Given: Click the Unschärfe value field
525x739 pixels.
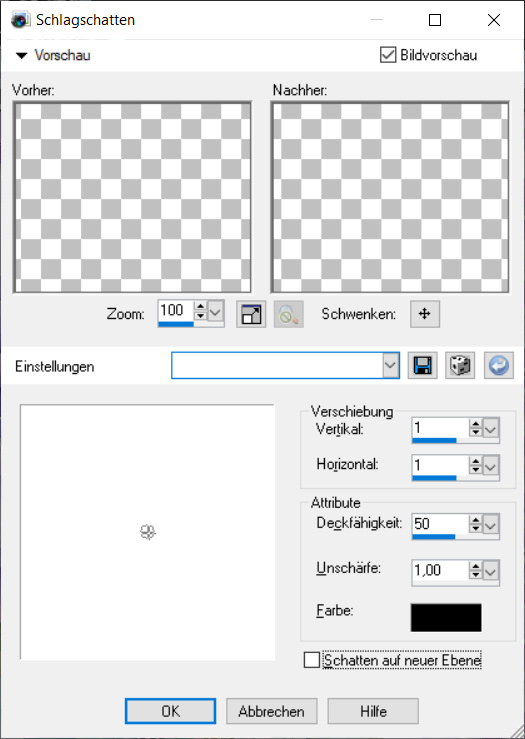Looking at the screenshot, I should pyautogui.click(x=440, y=570).
